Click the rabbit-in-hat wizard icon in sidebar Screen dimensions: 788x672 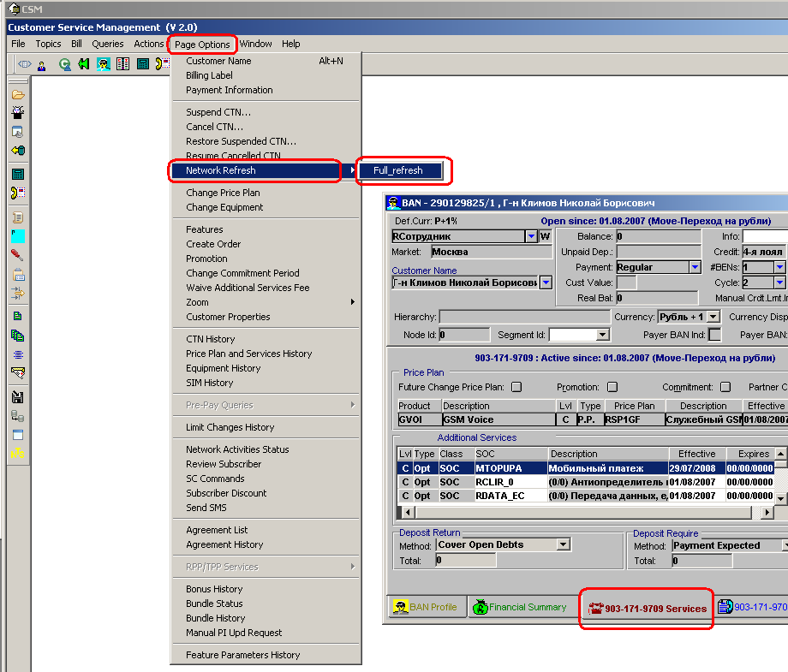[x=18, y=112]
